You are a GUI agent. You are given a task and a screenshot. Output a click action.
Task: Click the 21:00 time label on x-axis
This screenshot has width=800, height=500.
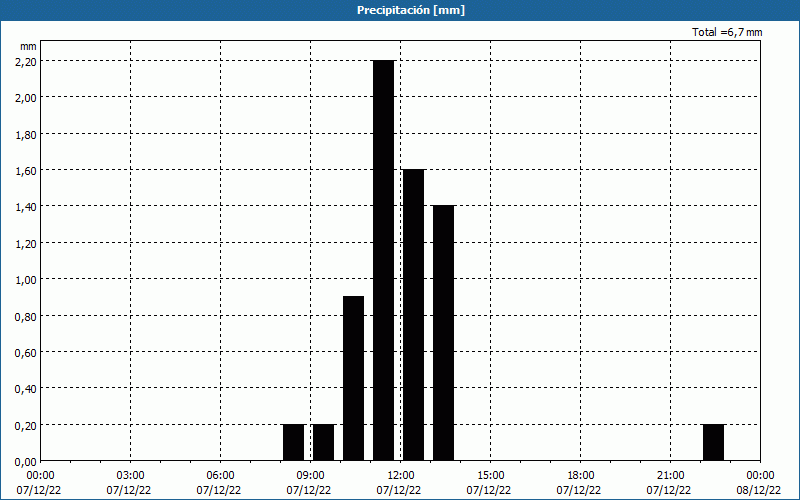pos(670,476)
